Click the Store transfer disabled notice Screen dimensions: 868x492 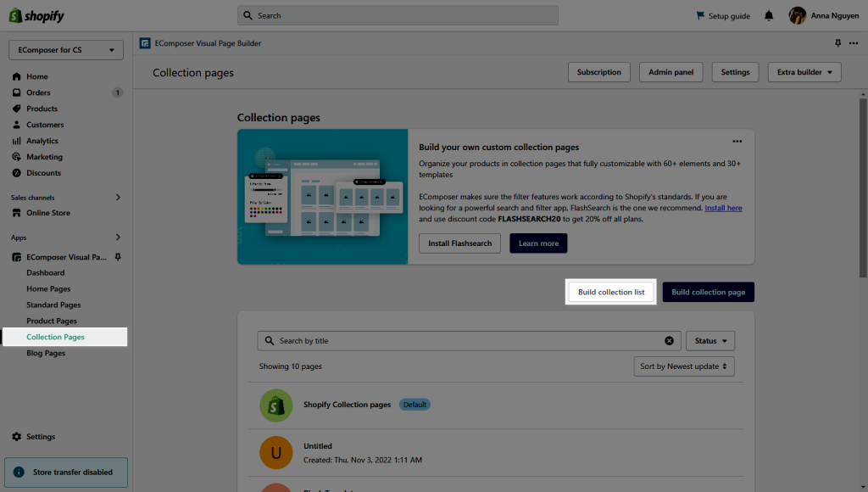tap(66, 472)
